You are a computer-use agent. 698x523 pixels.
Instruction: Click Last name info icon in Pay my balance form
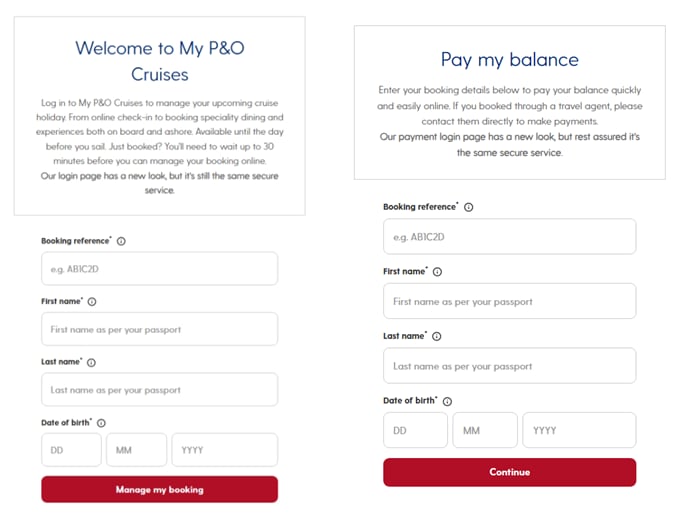[x=437, y=336]
